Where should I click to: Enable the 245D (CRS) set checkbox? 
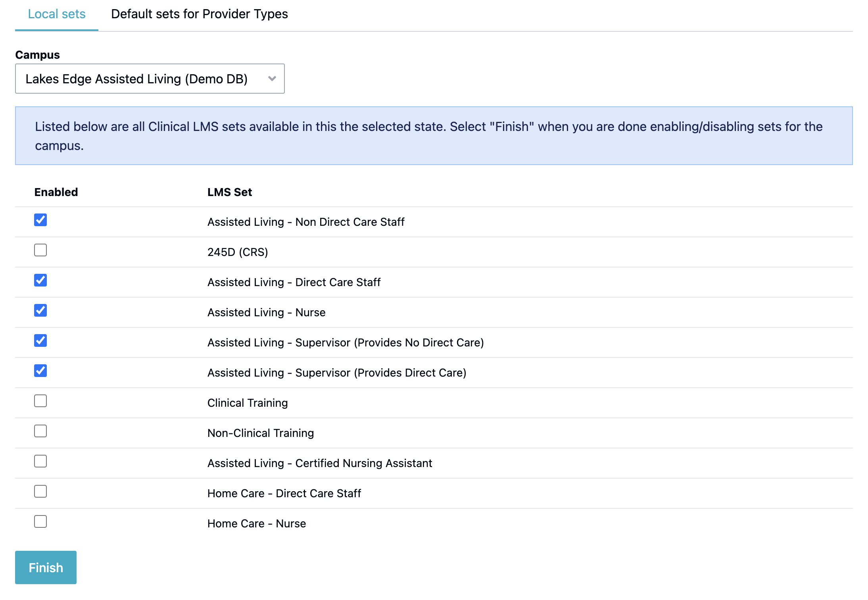(x=40, y=250)
